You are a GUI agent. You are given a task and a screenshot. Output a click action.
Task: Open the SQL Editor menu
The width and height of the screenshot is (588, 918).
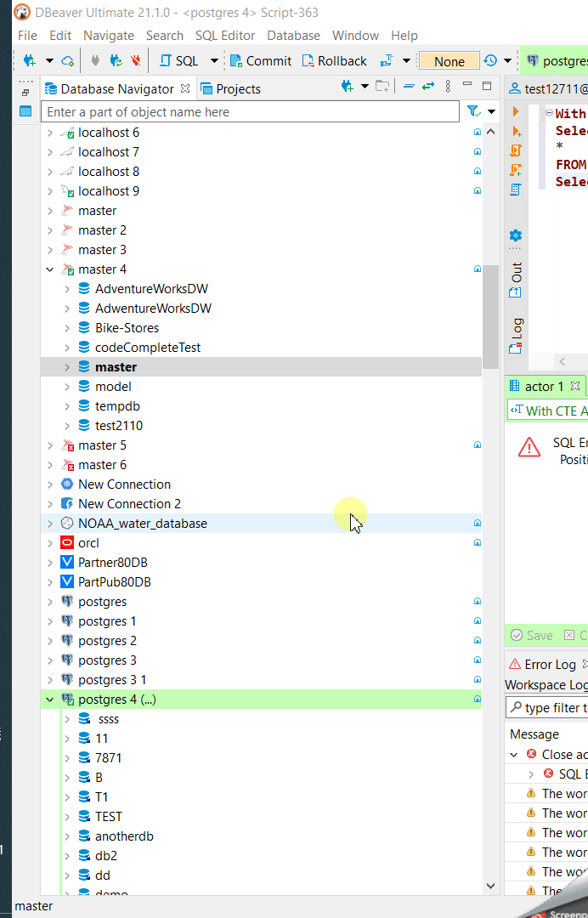click(x=225, y=35)
